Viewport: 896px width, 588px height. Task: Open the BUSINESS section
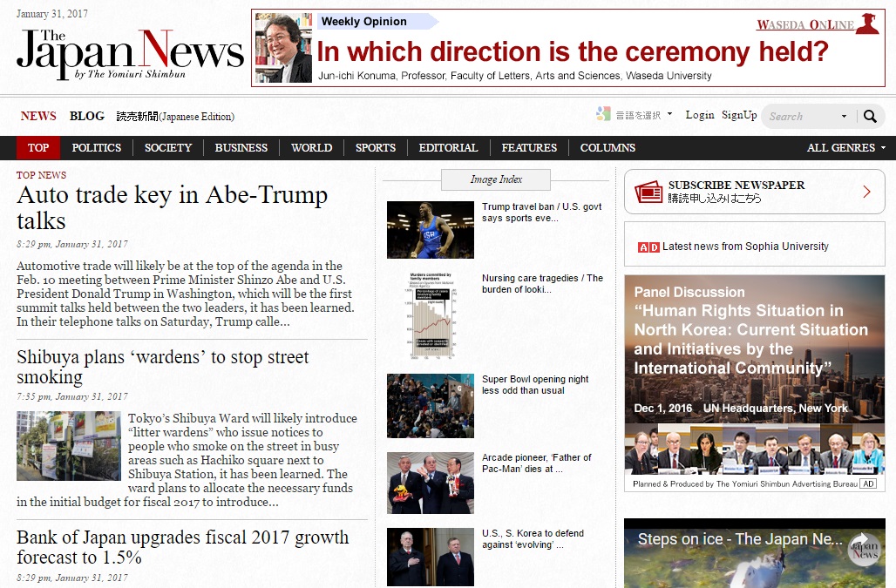(241, 148)
